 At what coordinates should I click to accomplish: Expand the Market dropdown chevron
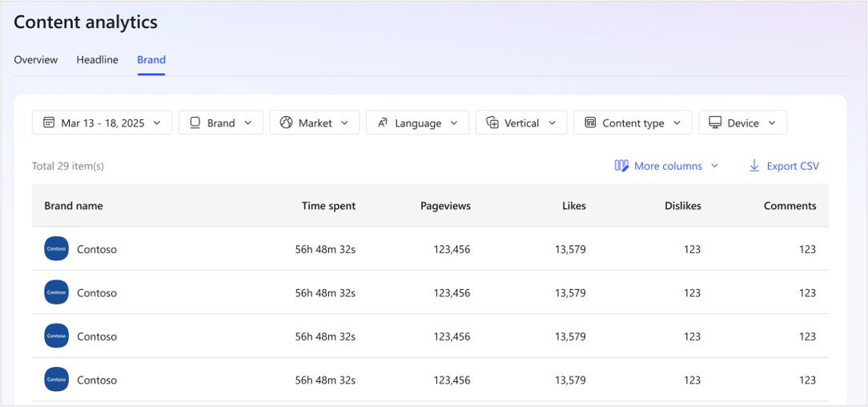pos(344,123)
